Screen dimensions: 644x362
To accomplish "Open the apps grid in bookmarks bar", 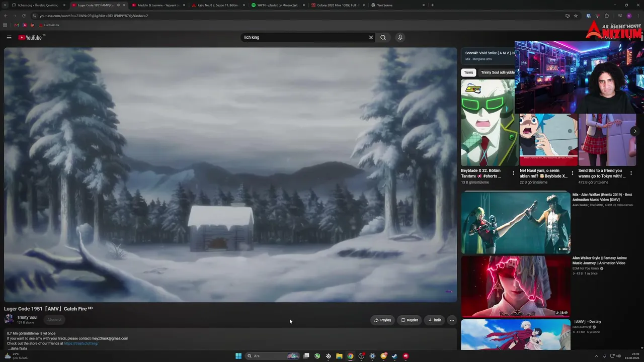I will pos(5,25).
